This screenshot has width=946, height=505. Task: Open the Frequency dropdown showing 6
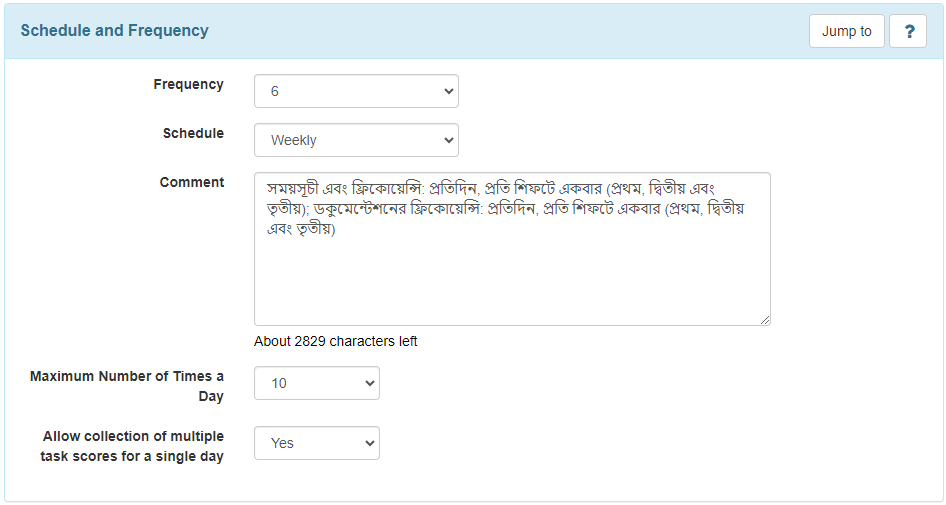356,91
